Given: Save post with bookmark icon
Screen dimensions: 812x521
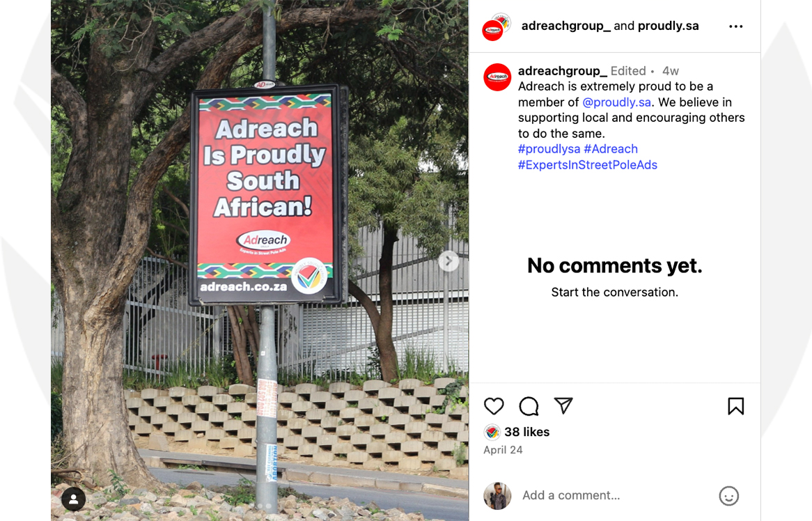Looking at the screenshot, I should 735,406.
